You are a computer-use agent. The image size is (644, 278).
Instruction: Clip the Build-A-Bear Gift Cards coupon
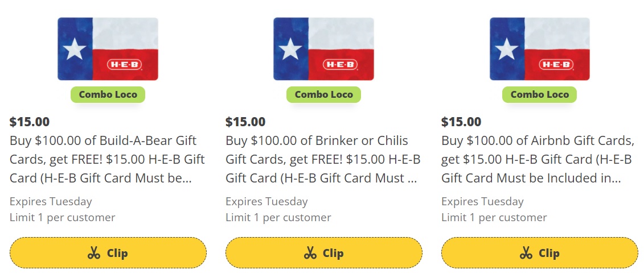pyautogui.click(x=108, y=253)
